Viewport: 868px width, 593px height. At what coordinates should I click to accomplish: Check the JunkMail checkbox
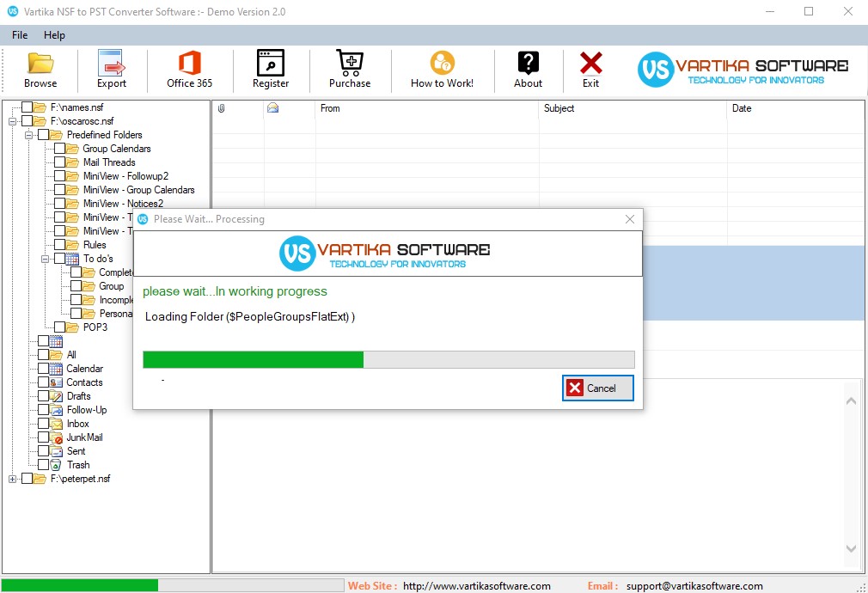pos(43,437)
